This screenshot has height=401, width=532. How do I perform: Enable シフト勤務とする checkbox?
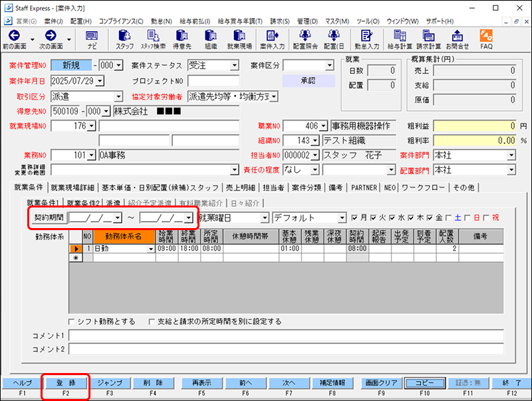click(x=72, y=322)
